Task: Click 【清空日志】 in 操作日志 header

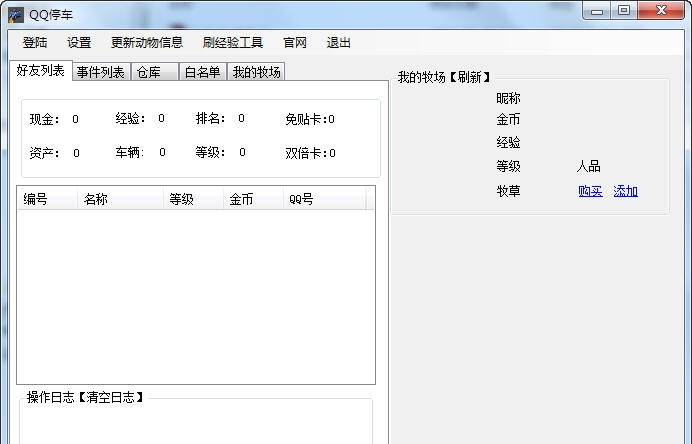Action: point(110,397)
